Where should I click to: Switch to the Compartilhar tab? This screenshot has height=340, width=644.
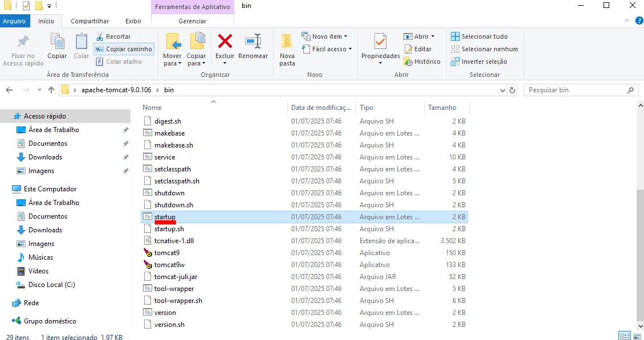(90, 21)
